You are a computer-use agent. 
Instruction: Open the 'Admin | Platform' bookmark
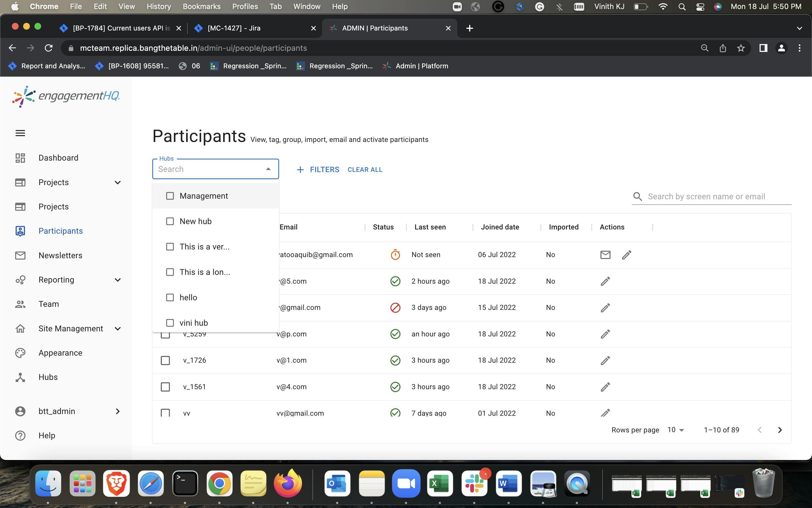point(415,66)
